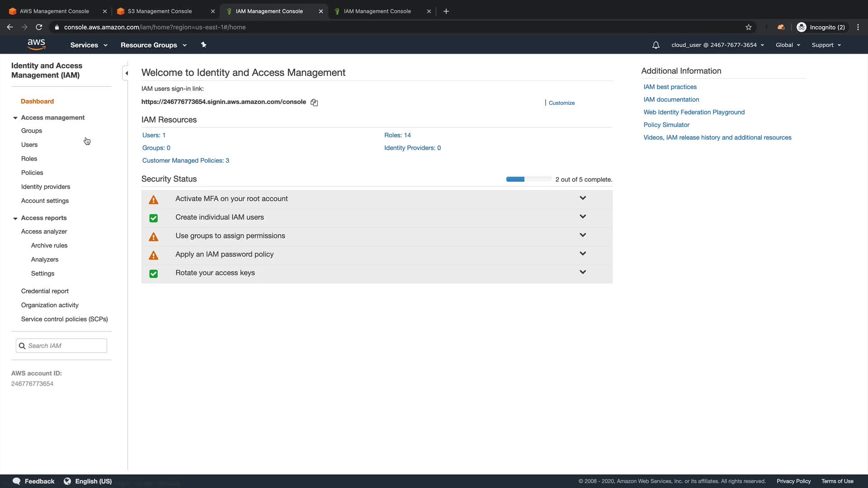Click the security status progress bar
Screen dimensions: 868x488
click(528, 179)
